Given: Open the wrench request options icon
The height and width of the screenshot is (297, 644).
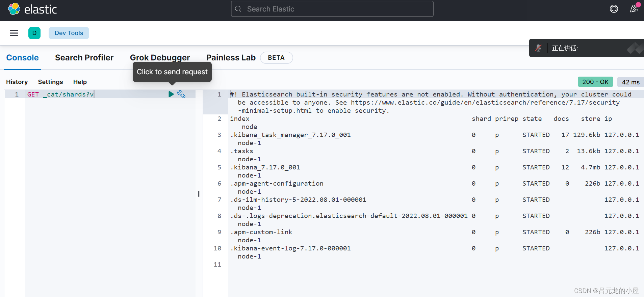Looking at the screenshot, I should tap(181, 94).
